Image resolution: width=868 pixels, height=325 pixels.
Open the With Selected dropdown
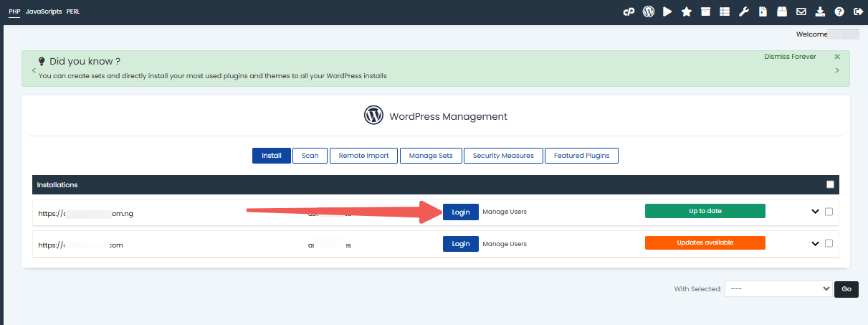tap(778, 288)
